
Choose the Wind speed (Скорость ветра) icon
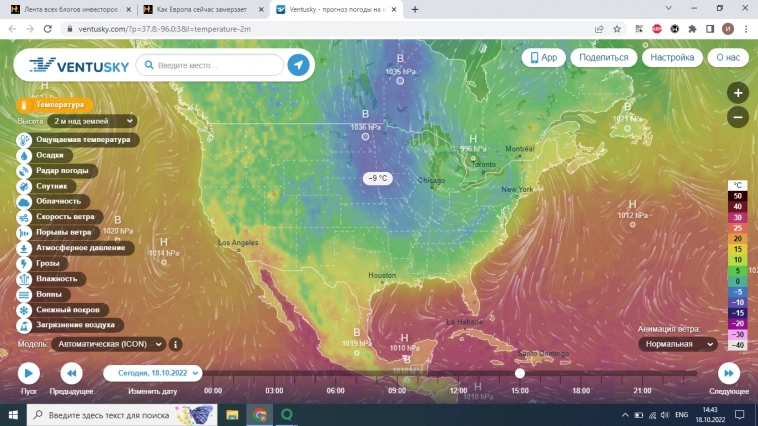point(24,217)
